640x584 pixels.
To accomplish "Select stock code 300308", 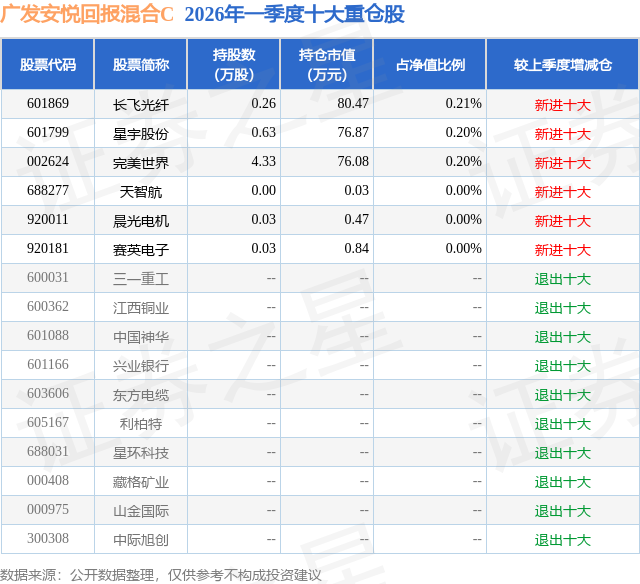I will (x=48, y=538).
